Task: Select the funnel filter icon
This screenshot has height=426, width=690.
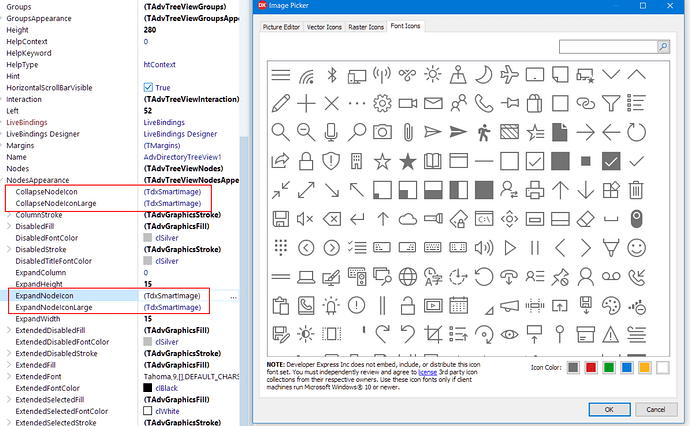Action: (x=611, y=102)
